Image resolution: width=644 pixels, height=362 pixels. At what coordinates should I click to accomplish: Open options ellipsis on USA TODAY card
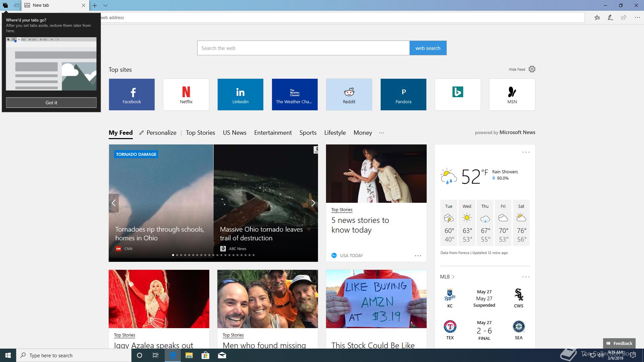pos(418,256)
